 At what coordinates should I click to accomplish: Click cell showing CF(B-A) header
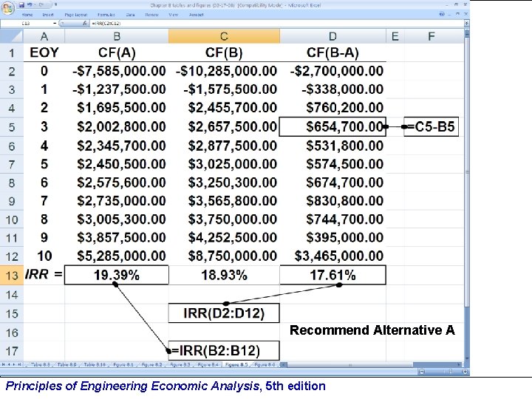click(332, 52)
